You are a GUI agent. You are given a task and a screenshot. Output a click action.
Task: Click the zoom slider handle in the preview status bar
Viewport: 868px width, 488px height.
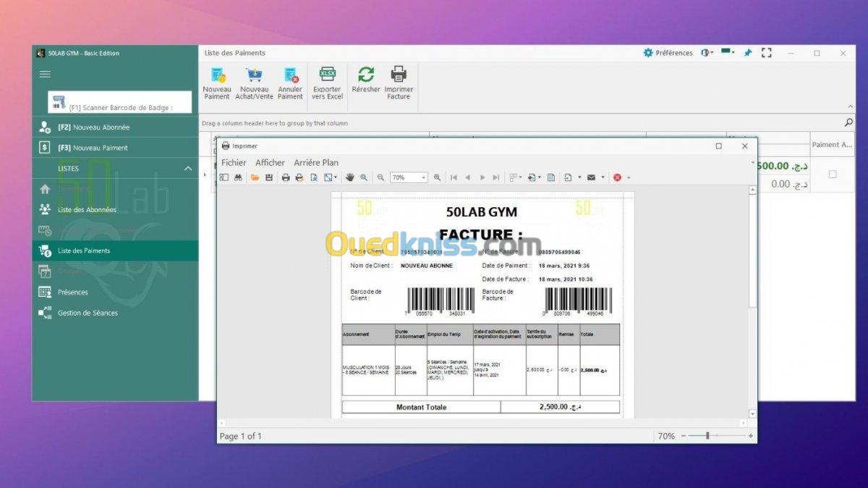(707, 436)
